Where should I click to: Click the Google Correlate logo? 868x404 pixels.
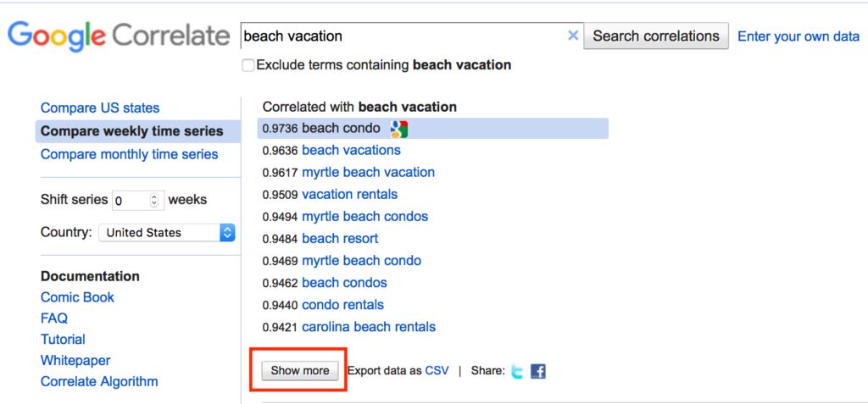(x=119, y=36)
